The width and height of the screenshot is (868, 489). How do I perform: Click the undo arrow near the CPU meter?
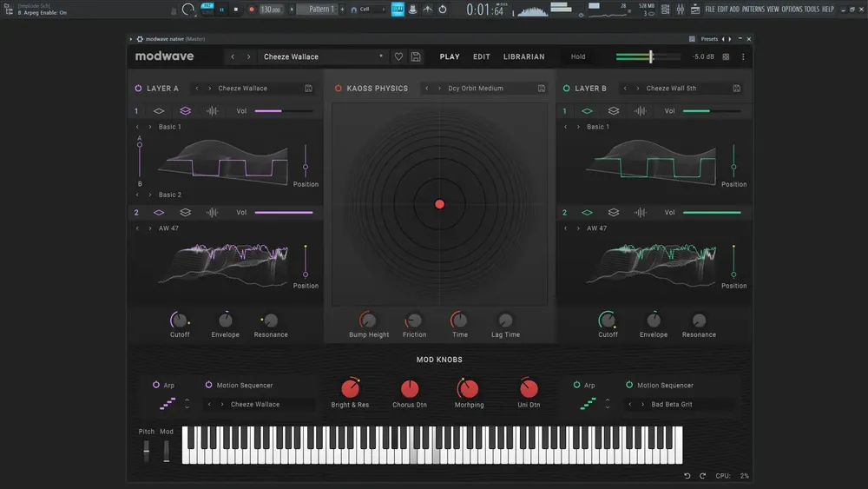(x=687, y=476)
